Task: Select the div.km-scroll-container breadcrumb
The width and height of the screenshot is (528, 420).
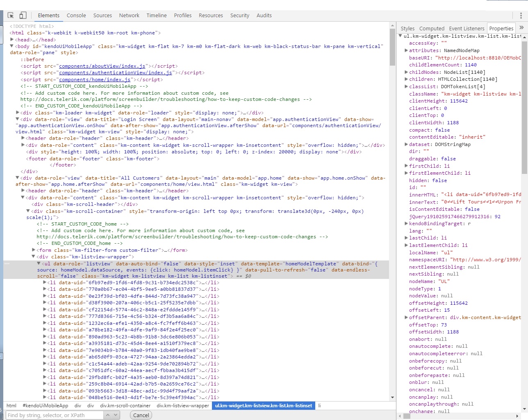Action: [x=125, y=406]
